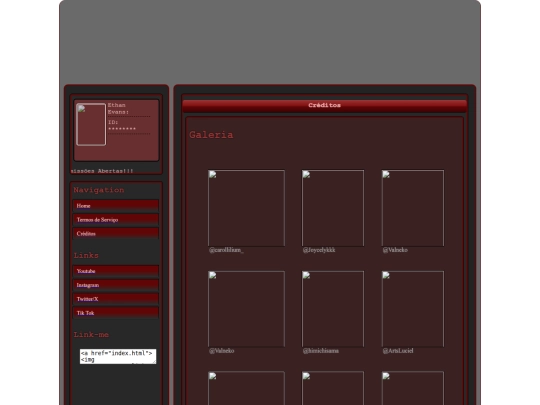Click the @ArtsLuciel credit caption
The height and width of the screenshot is (405, 540).
[398, 351]
